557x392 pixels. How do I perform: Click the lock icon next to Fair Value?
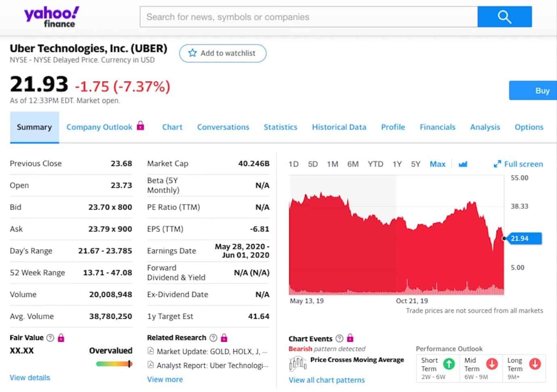click(61, 337)
